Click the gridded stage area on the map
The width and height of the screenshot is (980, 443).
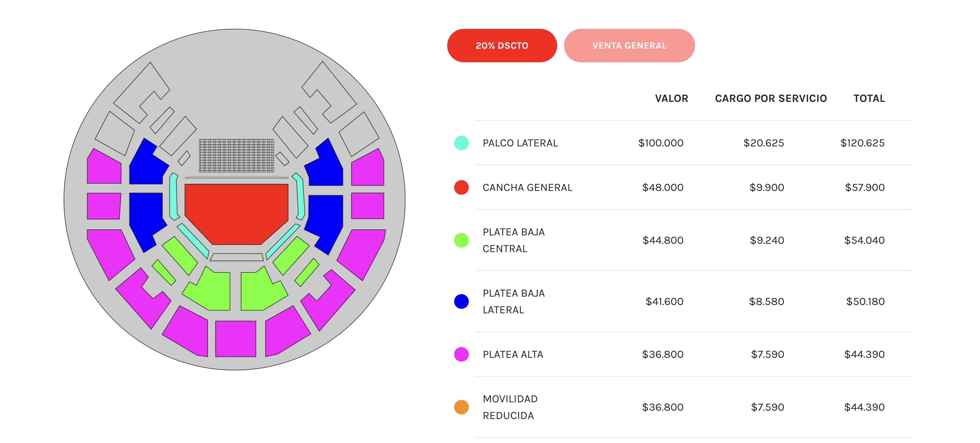[x=236, y=155]
